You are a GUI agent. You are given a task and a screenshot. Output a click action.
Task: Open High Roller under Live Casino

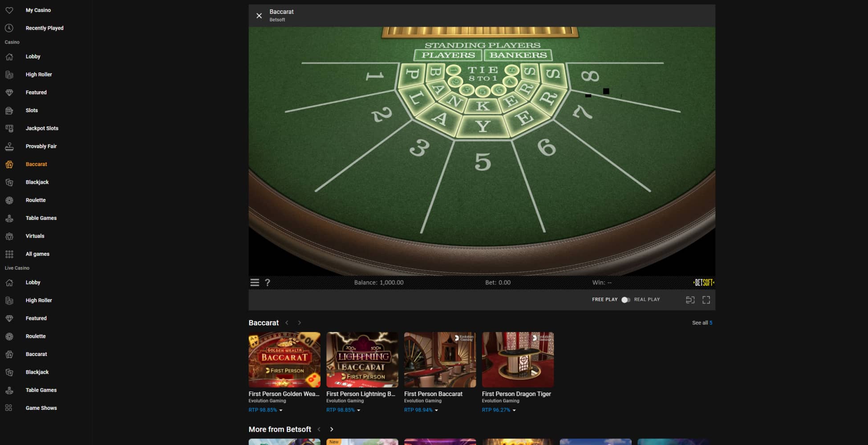[x=39, y=300]
